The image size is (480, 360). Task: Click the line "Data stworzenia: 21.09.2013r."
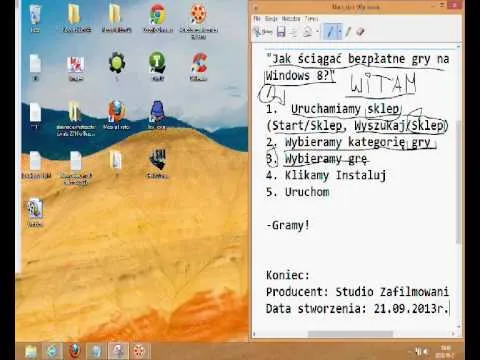pyautogui.click(x=357, y=309)
